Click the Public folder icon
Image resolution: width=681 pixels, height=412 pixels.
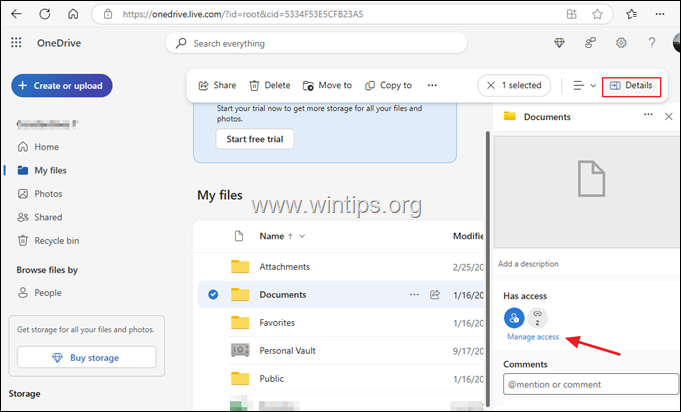(x=240, y=379)
